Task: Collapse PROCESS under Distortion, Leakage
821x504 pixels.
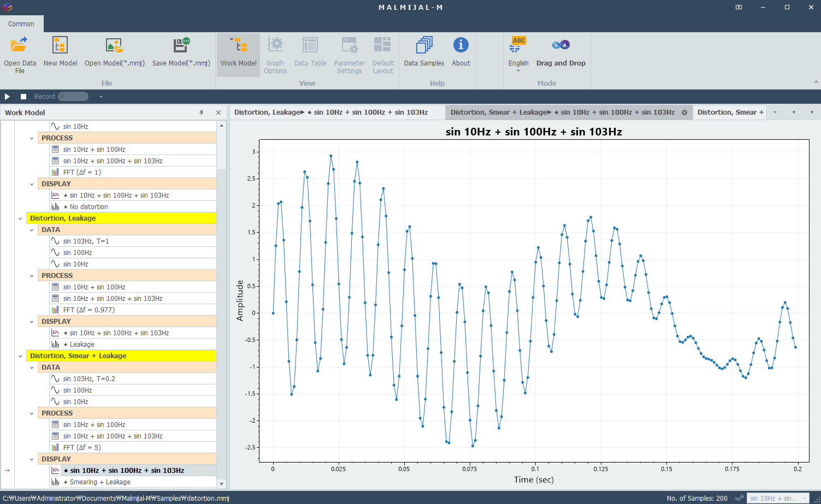Action: (x=32, y=276)
